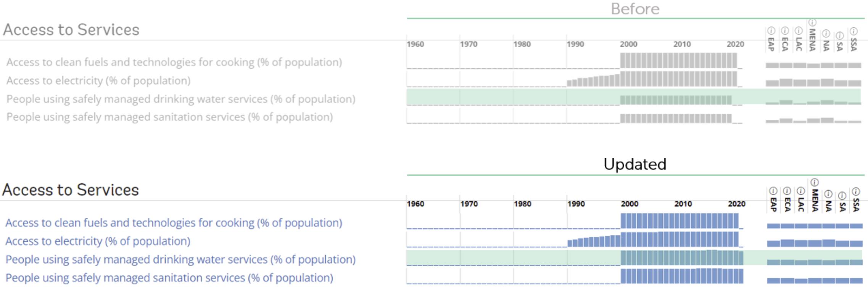Open the EAP info icon in the Before chart

[771, 31]
